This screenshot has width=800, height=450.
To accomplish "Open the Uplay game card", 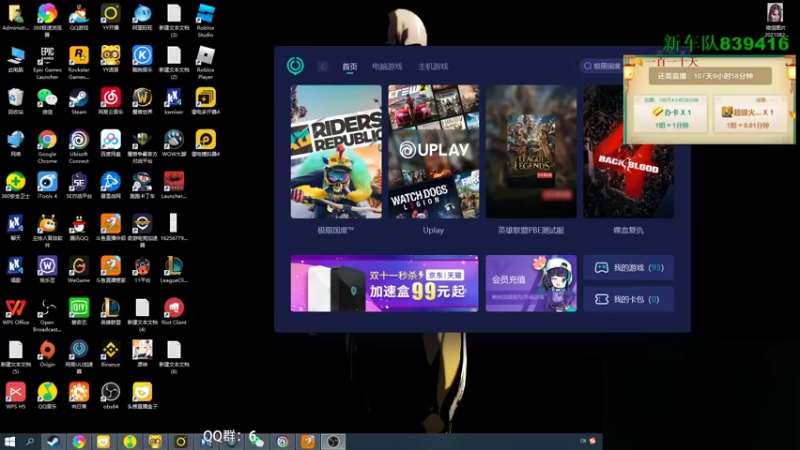I will 433,152.
